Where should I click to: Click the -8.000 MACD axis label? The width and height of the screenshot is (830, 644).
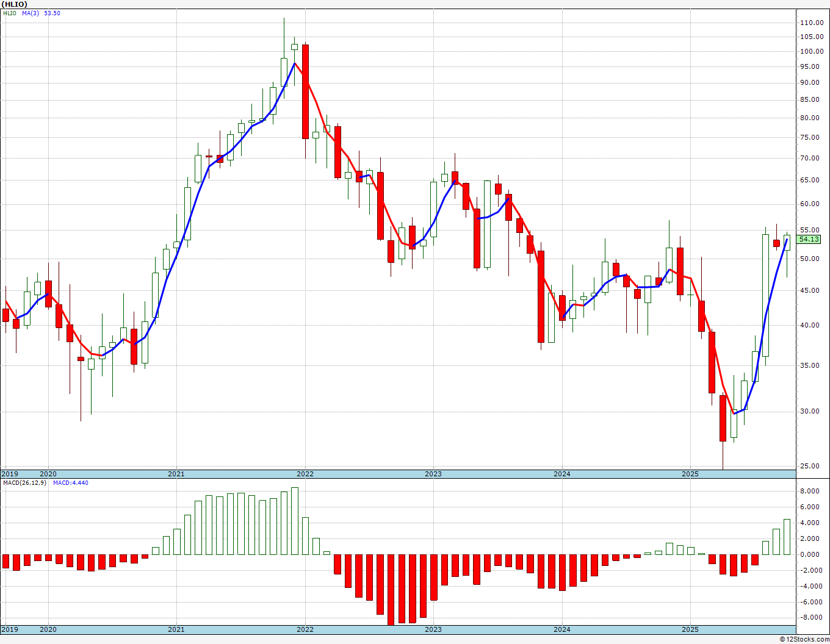[x=810, y=618]
